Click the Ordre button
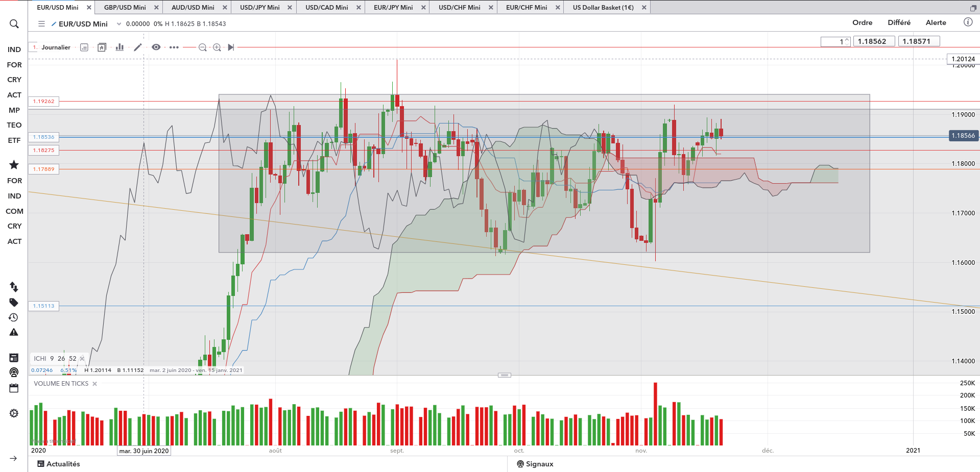 tap(862, 22)
